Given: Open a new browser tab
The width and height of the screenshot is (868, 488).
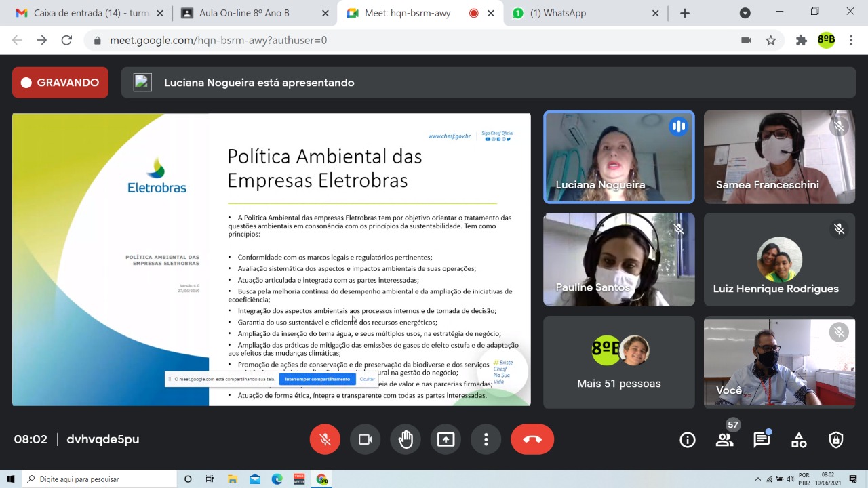Looking at the screenshot, I should 685,13.
